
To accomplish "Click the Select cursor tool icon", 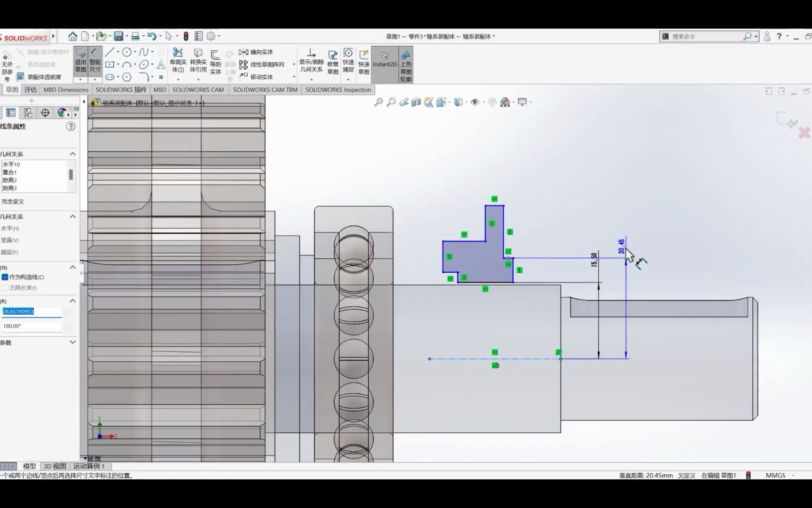I will point(169,36).
